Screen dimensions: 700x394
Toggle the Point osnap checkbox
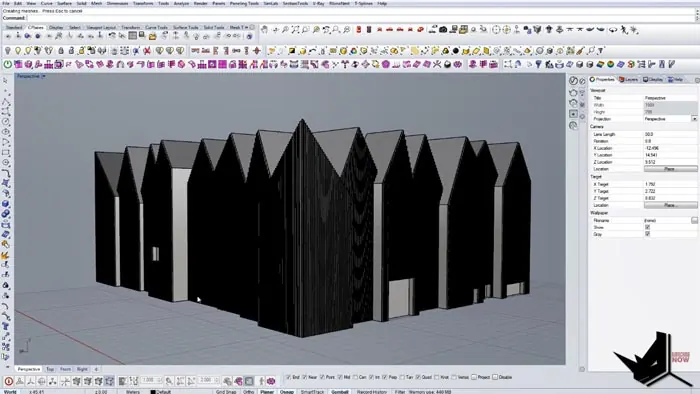[322, 377]
